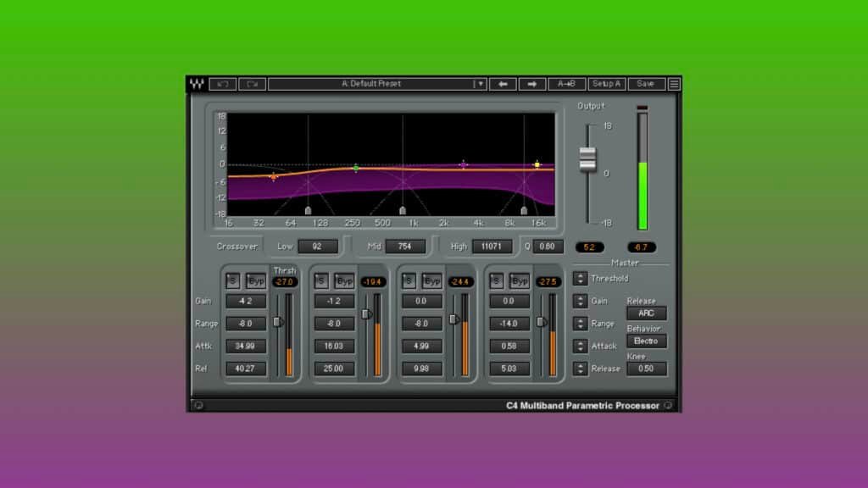Click band 3 Release field 9.98
This screenshot has width=868, height=488.
422,369
